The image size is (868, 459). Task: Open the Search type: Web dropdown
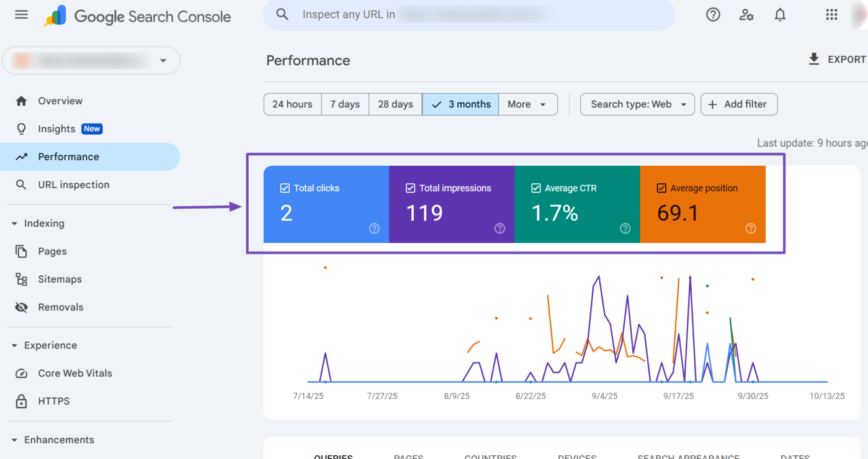pyautogui.click(x=637, y=104)
